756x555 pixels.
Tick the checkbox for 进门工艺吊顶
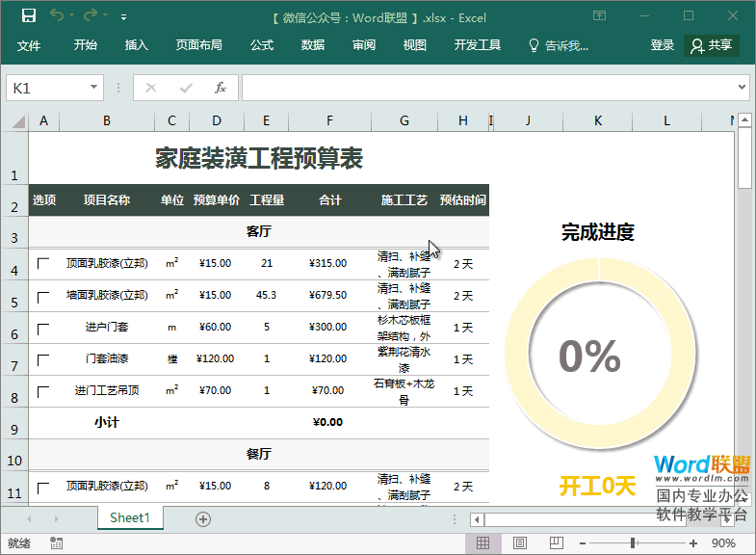43,392
